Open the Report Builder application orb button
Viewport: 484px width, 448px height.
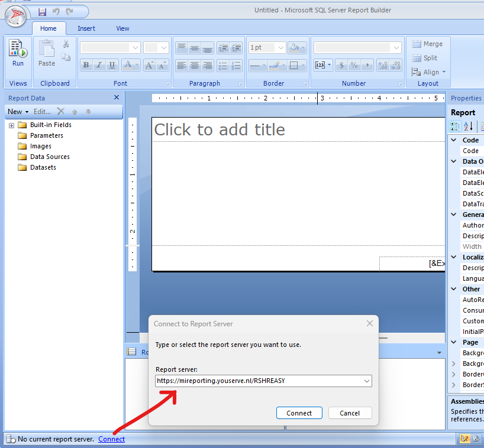click(x=15, y=16)
